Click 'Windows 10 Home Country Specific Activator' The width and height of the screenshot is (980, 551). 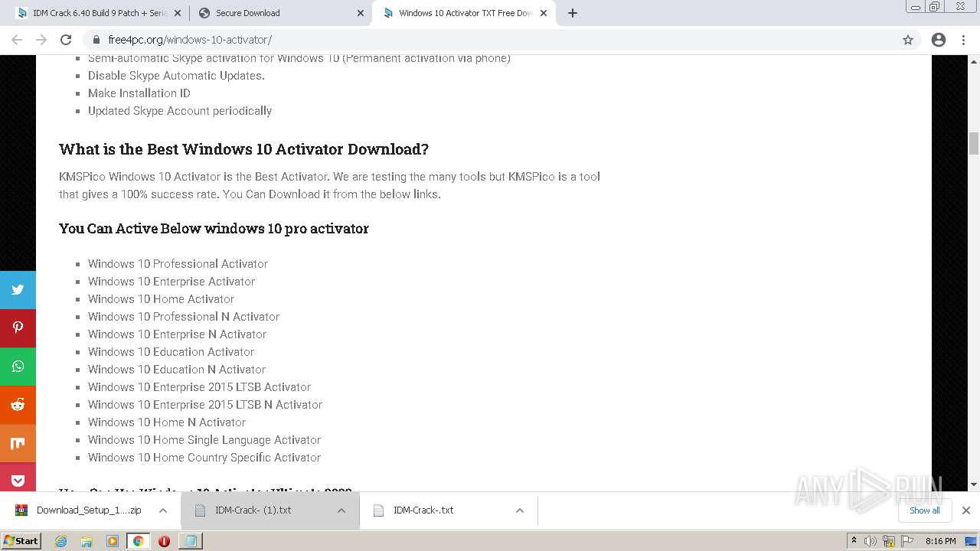pyautogui.click(x=204, y=458)
